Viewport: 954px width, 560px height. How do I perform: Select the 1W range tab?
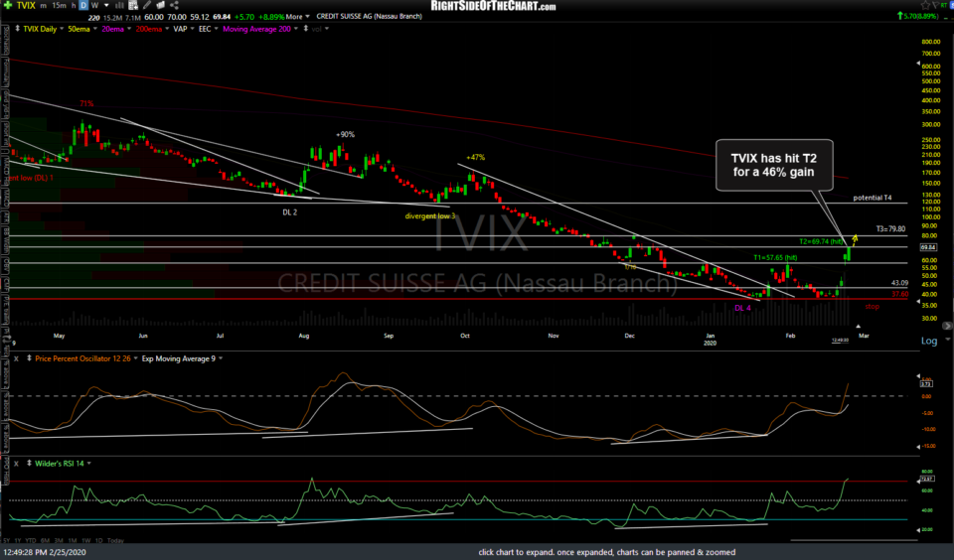(x=86, y=540)
